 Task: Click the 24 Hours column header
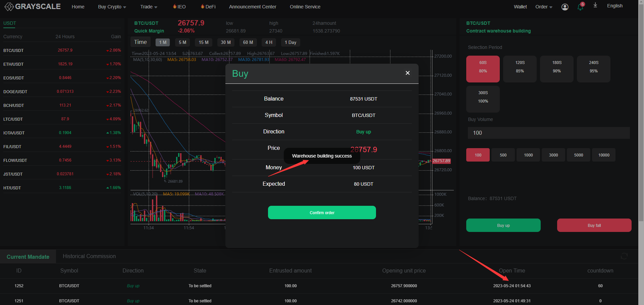tap(65, 37)
